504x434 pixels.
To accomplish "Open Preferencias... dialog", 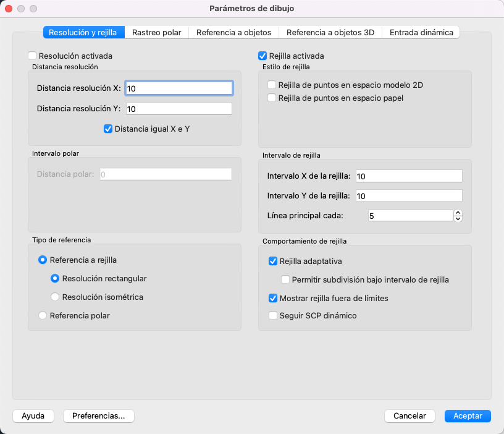I will click(x=99, y=416).
